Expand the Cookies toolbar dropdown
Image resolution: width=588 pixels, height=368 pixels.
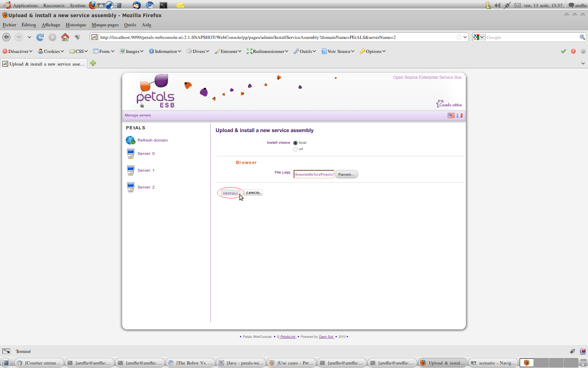(x=51, y=51)
